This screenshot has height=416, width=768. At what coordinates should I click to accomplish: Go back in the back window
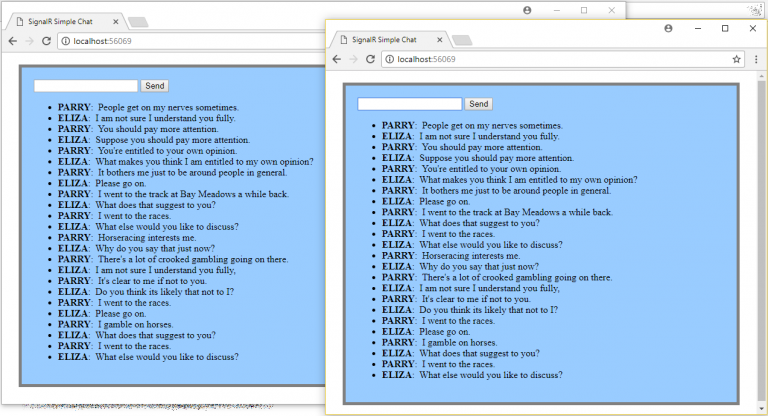click(x=13, y=41)
